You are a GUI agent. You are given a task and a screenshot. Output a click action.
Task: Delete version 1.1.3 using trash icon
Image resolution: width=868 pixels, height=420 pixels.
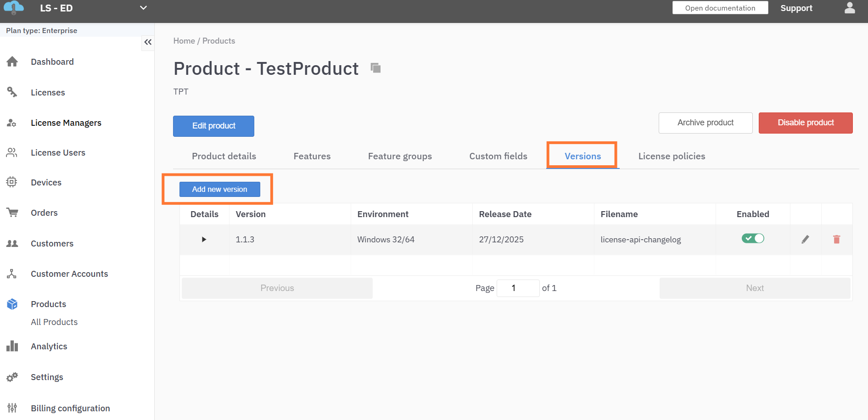coord(836,239)
